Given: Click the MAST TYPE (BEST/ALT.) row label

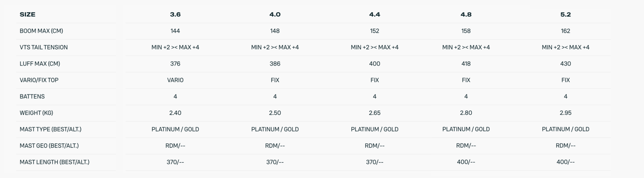Looking at the screenshot, I should (x=50, y=129).
